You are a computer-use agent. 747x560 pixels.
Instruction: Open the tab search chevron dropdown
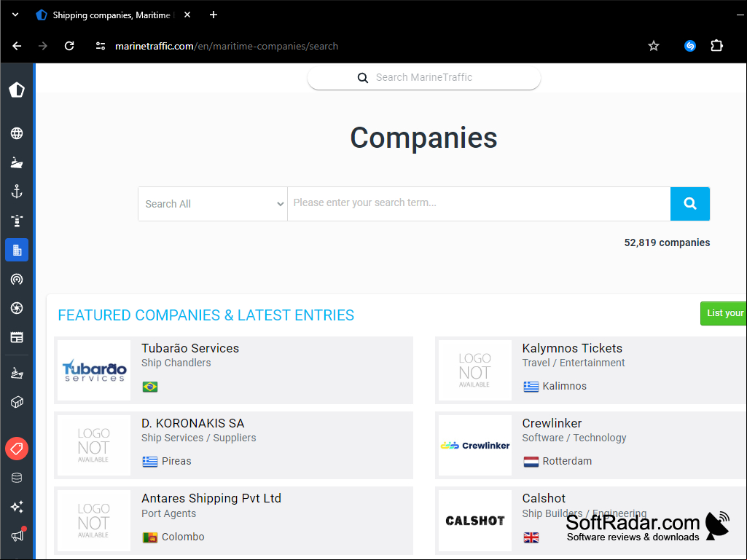(15, 15)
